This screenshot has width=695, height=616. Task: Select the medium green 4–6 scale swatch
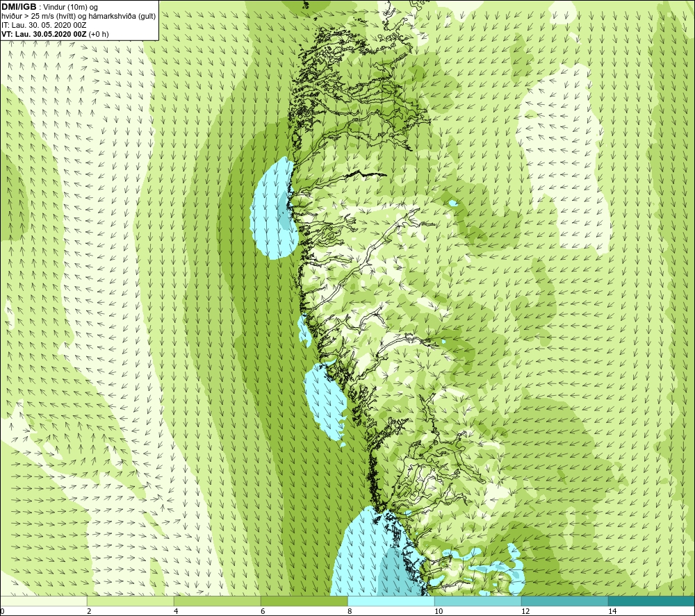pyautogui.click(x=217, y=601)
